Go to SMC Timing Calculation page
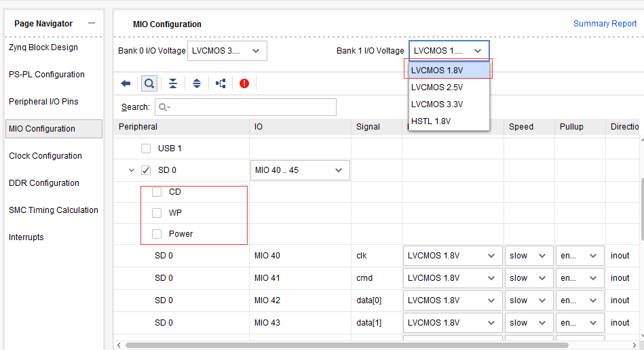Image resolution: width=644 pixels, height=350 pixels. pos(54,210)
